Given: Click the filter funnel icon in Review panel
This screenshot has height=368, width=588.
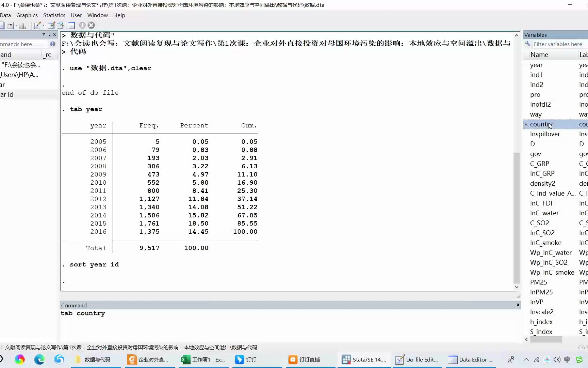Looking at the screenshot, I should (x=44, y=35).
